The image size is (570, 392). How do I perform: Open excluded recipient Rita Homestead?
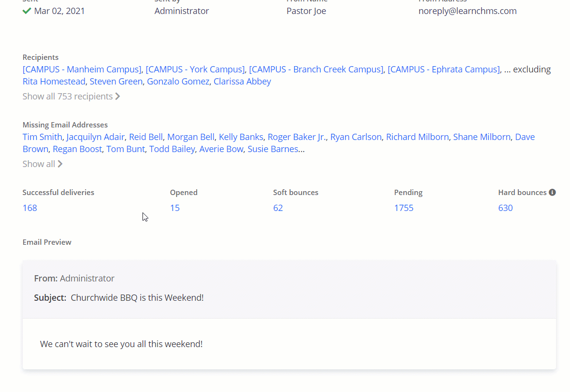coord(54,81)
